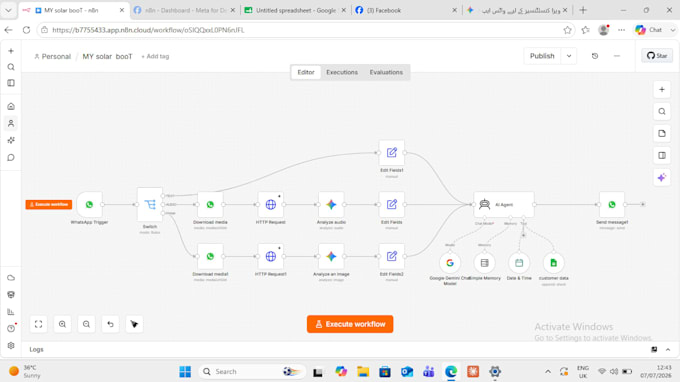Expand the Logs panel chevron
Screen dimensions: 680x382
(x=668, y=349)
